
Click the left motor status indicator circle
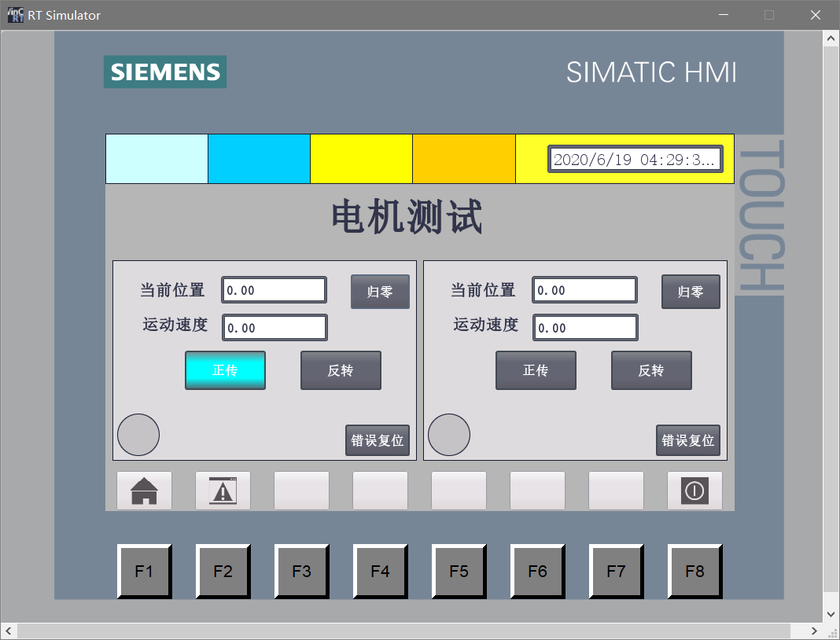pos(138,435)
